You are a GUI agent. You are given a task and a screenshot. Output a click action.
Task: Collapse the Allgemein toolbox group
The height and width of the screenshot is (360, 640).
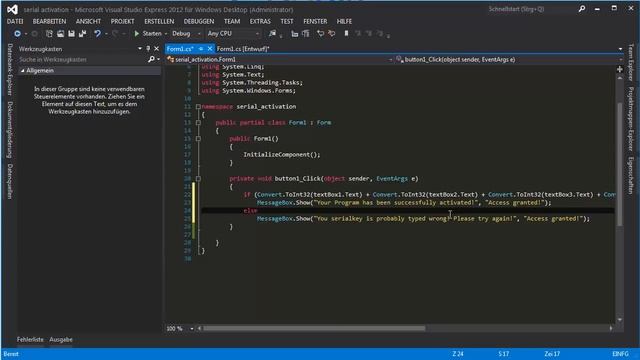click(x=23, y=71)
